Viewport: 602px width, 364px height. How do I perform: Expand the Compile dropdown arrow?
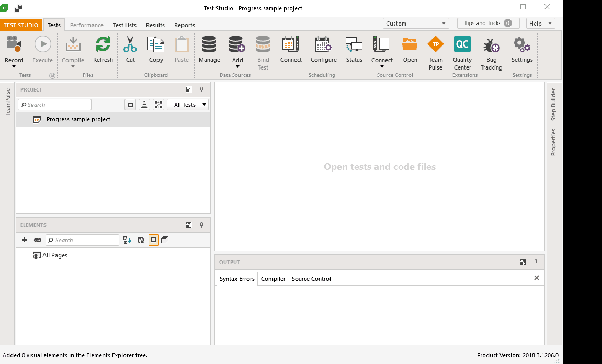[73, 67]
